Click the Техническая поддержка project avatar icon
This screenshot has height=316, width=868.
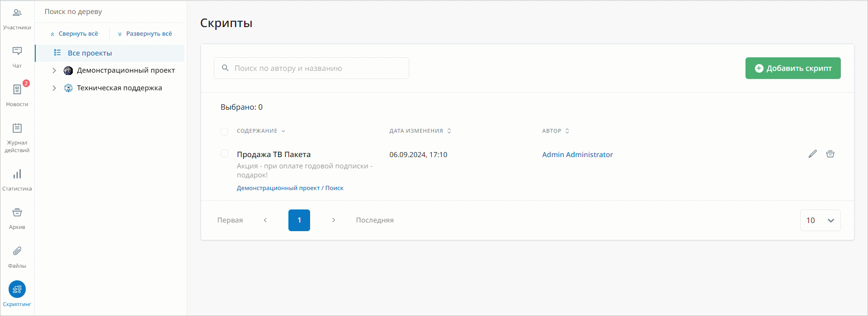click(x=68, y=88)
